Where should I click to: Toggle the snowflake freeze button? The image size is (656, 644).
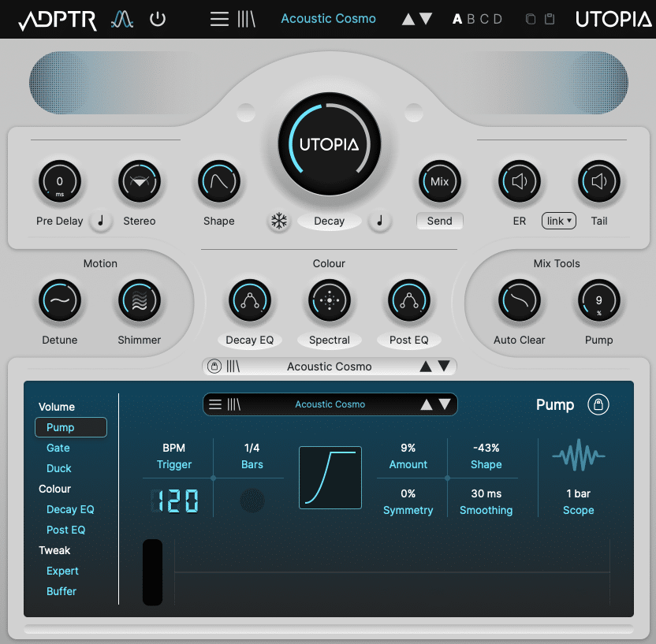[x=279, y=221]
